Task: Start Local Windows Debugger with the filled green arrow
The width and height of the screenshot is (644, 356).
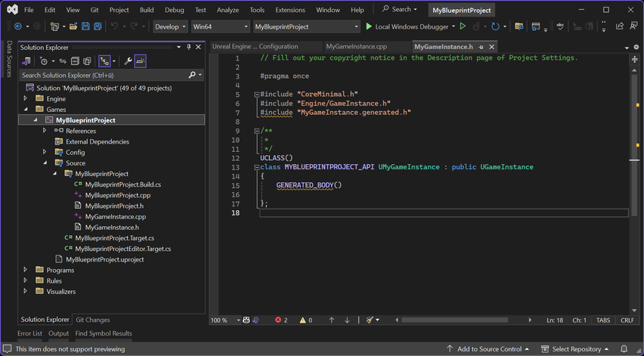Action: [369, 26]
